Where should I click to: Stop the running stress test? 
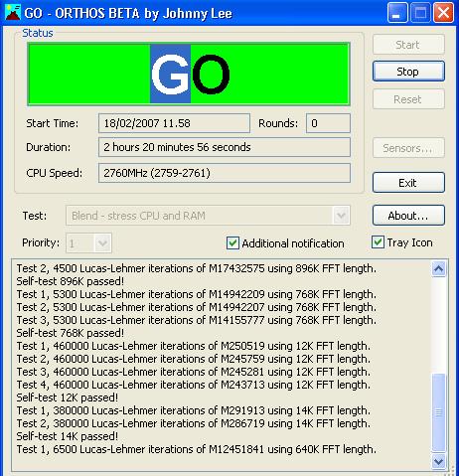pyautogui.click(x=408, y=72)
